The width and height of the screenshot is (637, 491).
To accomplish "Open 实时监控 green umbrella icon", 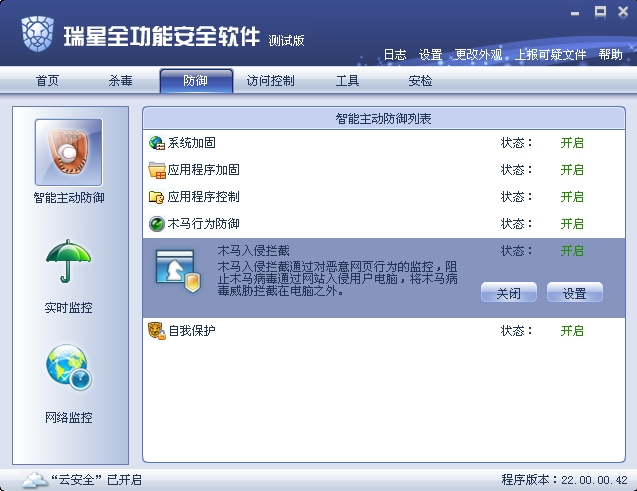I will [69, 261].
